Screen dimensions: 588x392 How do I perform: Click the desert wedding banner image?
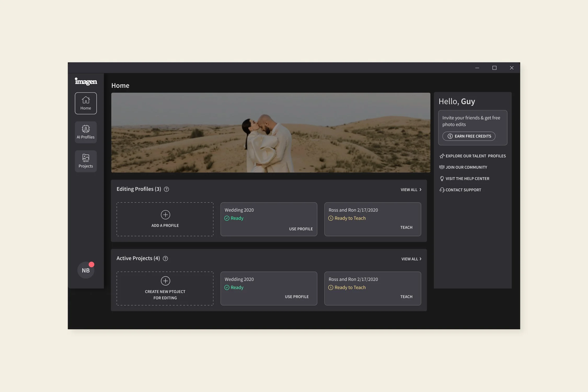point(270,132)
